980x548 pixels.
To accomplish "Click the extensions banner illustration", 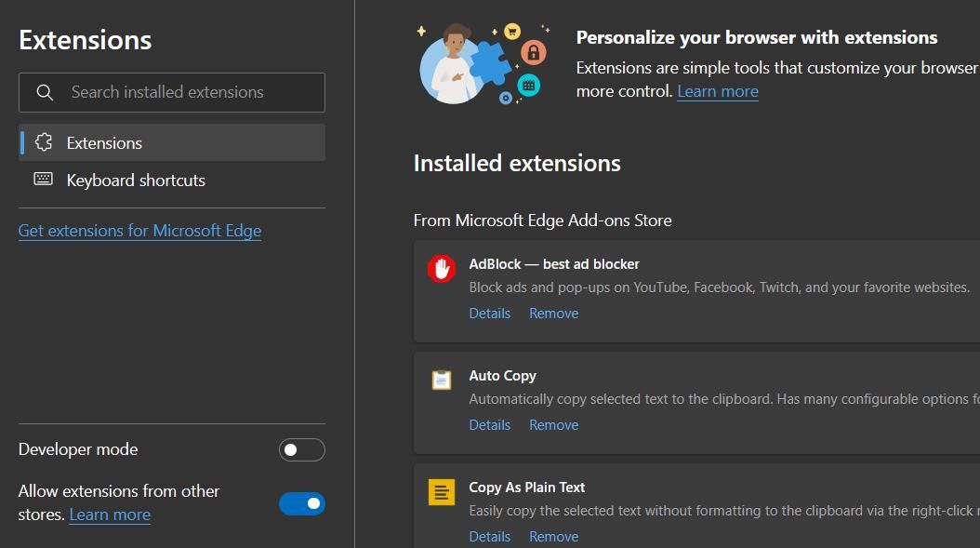I will tap(483, 64).
